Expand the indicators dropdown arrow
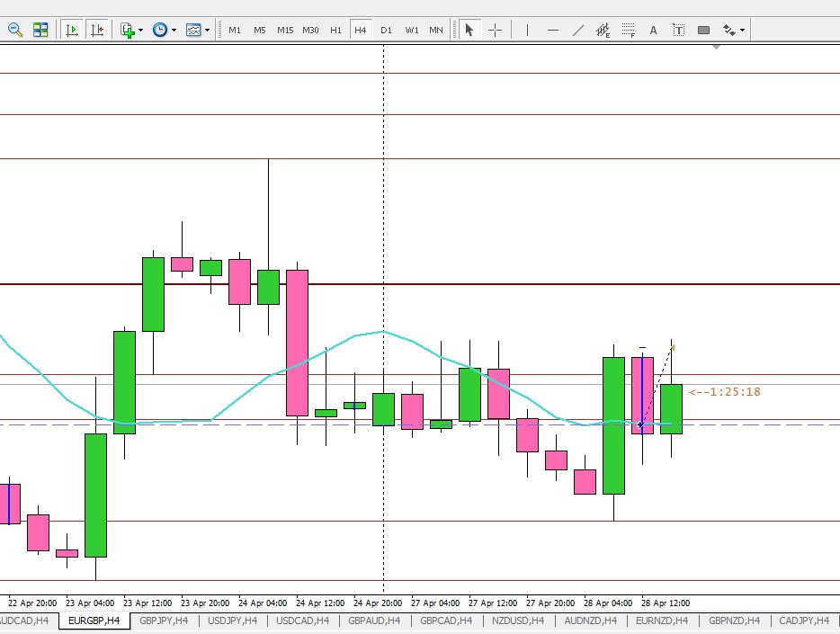The height and width of the screenshot is (634, 840). [141, 31]
